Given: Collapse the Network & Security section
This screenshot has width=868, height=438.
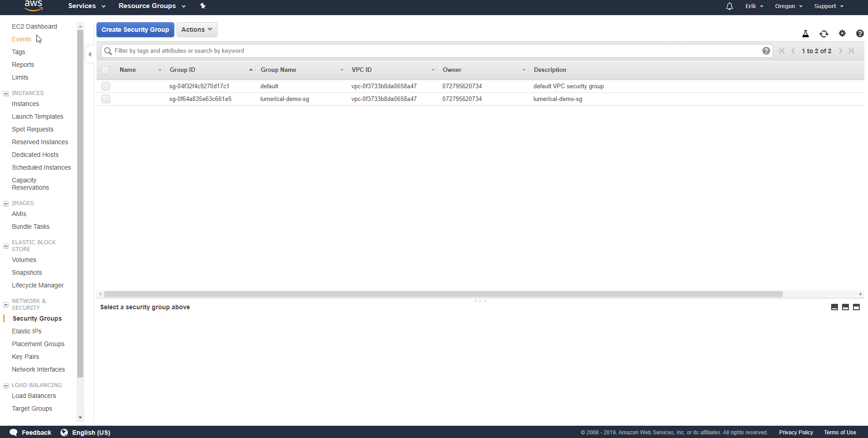Looking at the screenshot, I should [x=6, y=305].
